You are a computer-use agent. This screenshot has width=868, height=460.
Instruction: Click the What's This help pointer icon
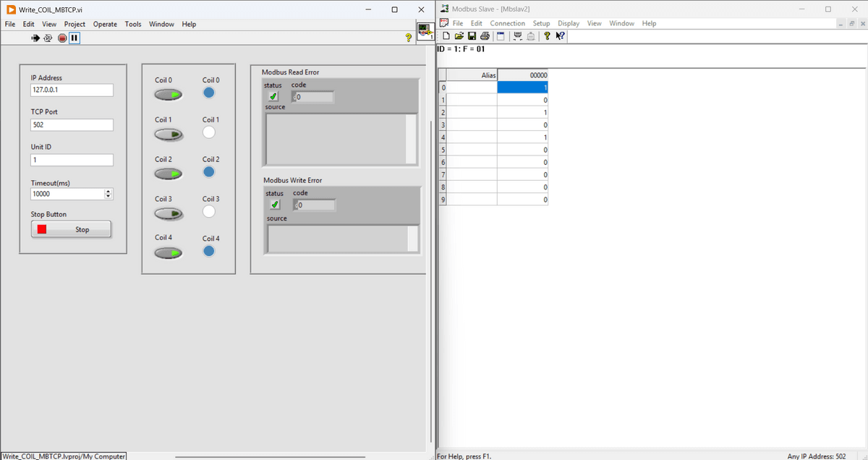click(x=561, y=36)
